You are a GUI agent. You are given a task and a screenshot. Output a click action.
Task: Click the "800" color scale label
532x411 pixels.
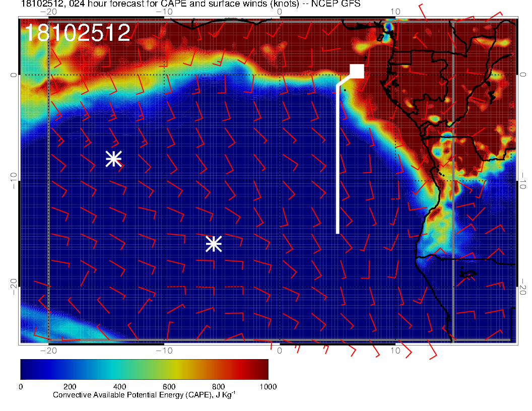tap(219, 387)
